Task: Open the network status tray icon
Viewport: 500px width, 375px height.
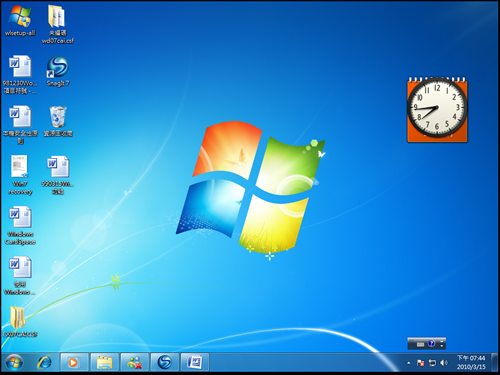Action: pyautogui.click(x=432, y=363)
